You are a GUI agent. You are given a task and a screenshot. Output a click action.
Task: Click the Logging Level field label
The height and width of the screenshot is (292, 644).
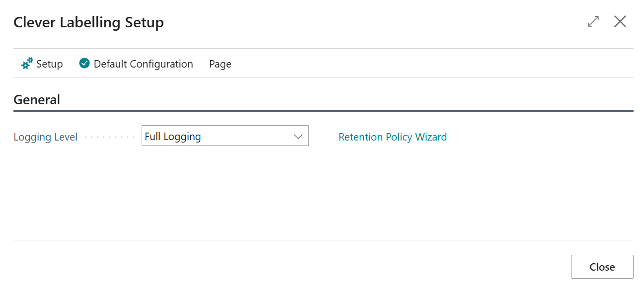[45, 137]
